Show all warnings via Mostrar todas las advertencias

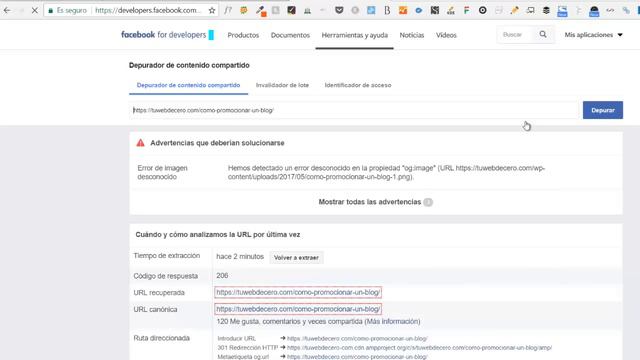(x=369, y=202)
